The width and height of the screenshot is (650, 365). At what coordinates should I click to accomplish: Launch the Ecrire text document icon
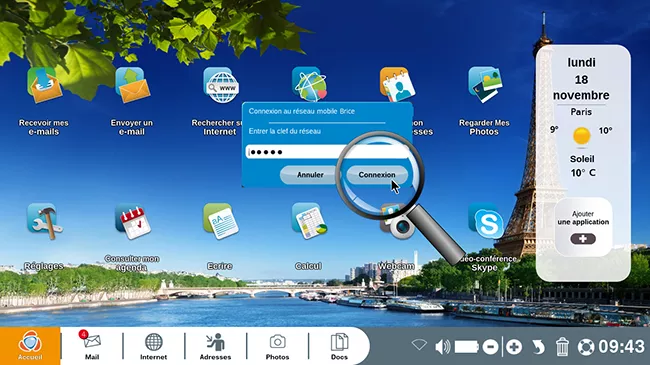point(221,221)
